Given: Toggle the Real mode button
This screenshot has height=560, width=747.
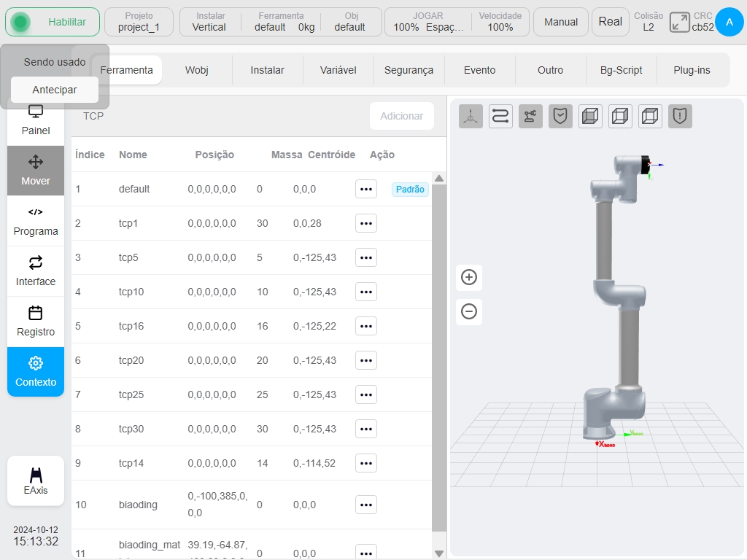Looking at the screenshot, I should coord(611,22).
